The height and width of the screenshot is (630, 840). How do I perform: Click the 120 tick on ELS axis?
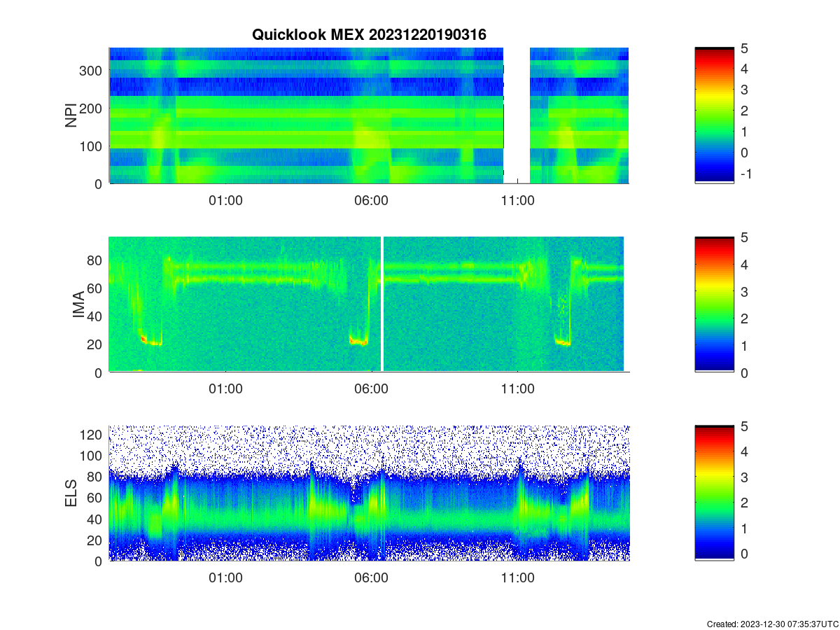click(92, 435)
